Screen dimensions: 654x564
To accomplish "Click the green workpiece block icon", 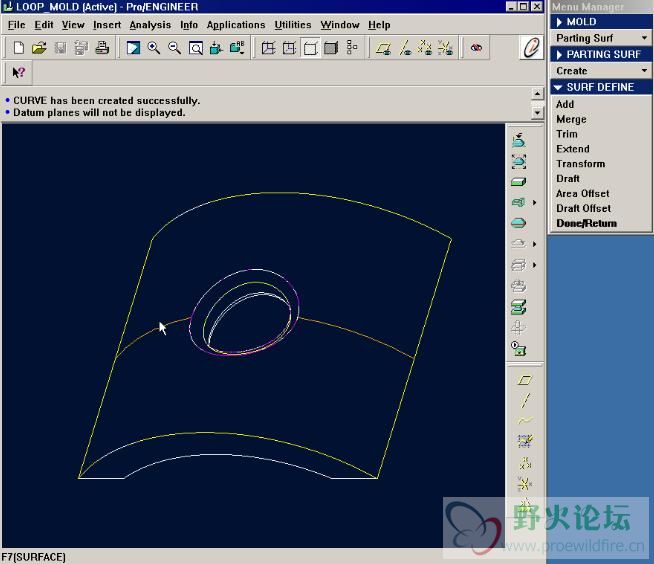I will [x=518, y=182].
